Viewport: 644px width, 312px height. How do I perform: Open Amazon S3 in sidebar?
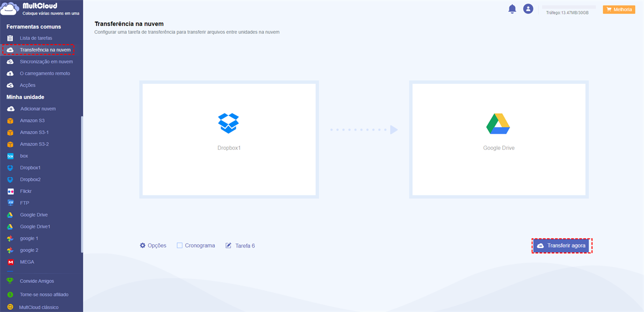click(32, 121)
